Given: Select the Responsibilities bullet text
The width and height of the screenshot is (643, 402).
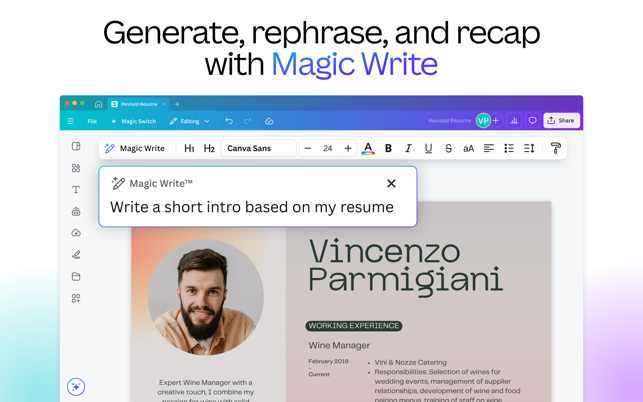Looking at the screenshot, I should [x=447, y=386].
